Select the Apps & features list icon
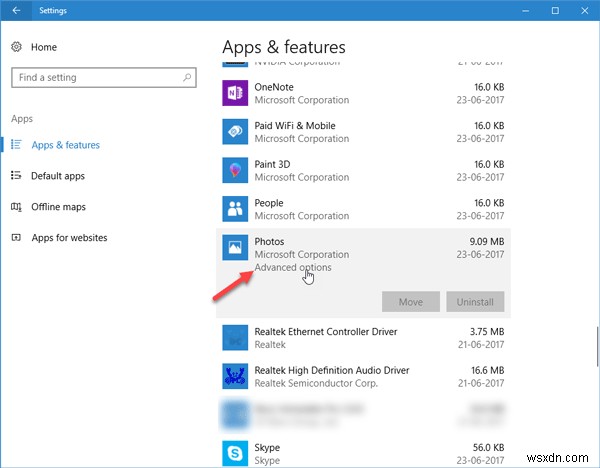600x468 pixels. point(16,145)
